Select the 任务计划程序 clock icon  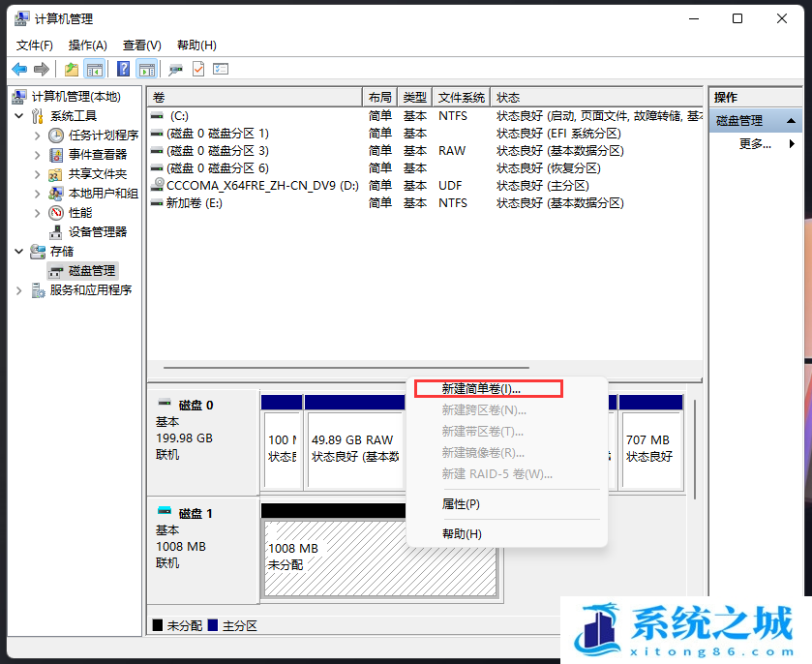click(56, 136)
